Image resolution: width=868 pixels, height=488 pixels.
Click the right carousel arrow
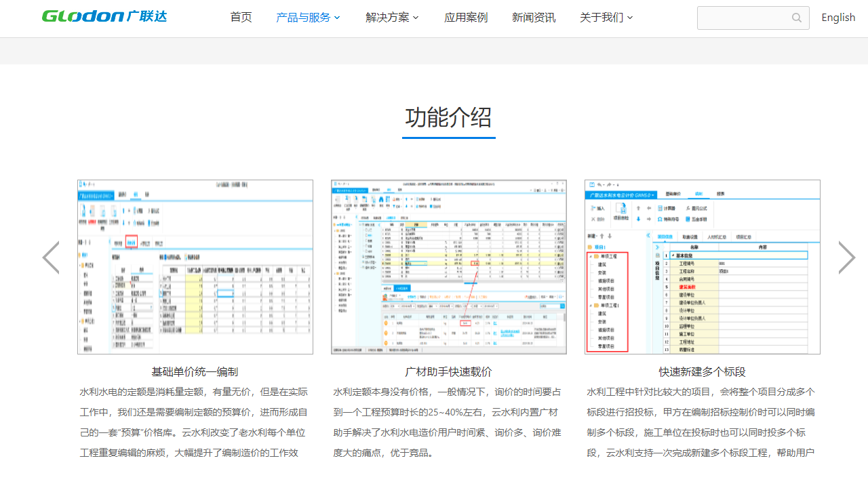[846, 258]
